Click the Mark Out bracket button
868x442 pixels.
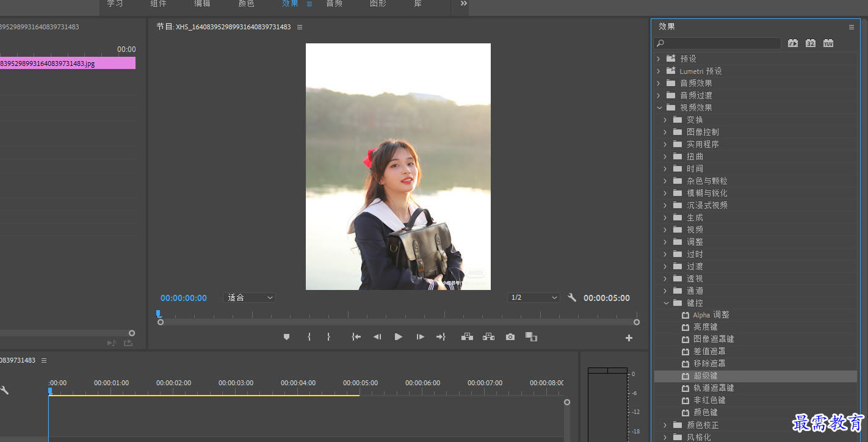328,337
